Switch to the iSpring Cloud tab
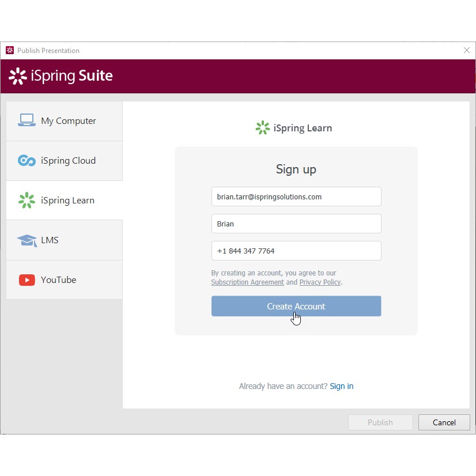The height and width of the screenshot is (476, 476). pos(65,161)
